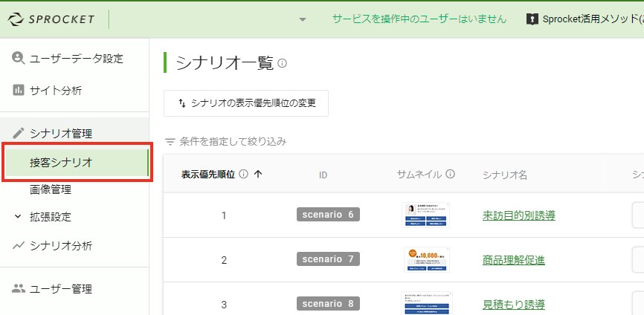
Task: Click info icon beside サムネイル
Action: 450,175
